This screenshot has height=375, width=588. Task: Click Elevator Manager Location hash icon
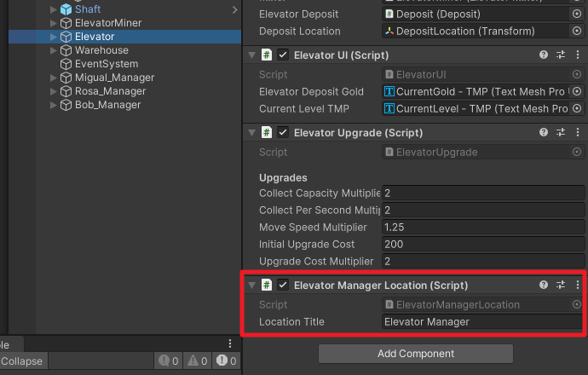266,285
